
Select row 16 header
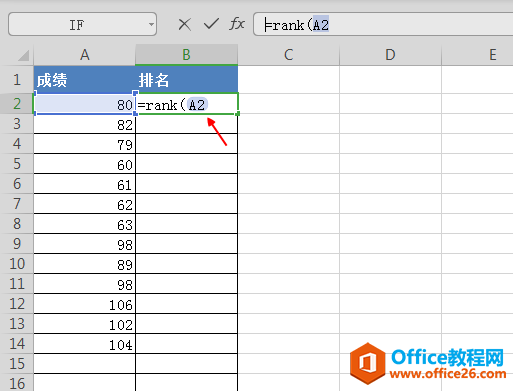[17, 383]
